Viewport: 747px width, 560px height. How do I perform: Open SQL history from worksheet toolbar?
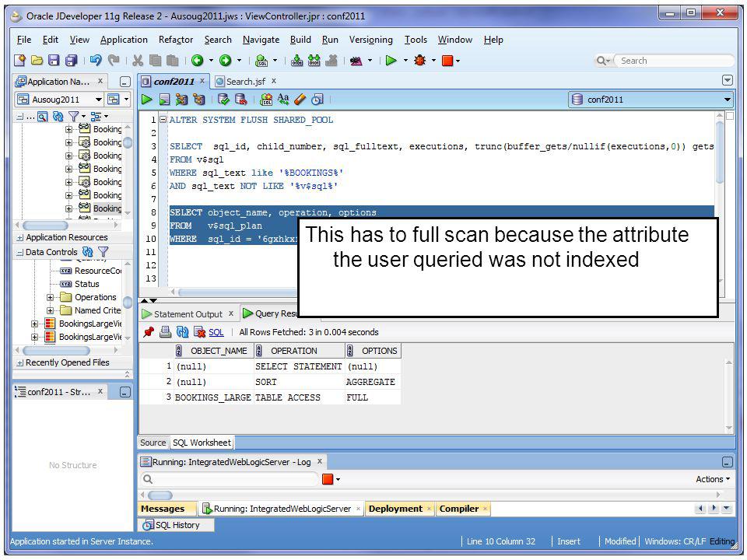(317, 99)
